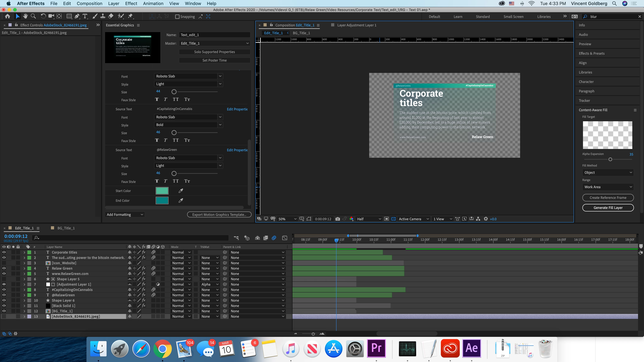Select the Horizontal Type tool

85,16
